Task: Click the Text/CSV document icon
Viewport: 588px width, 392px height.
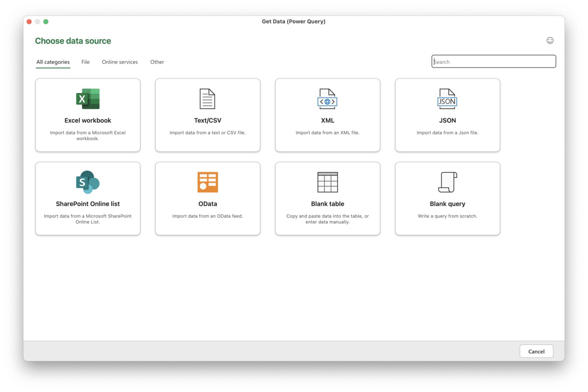Action: coord(207,99)
